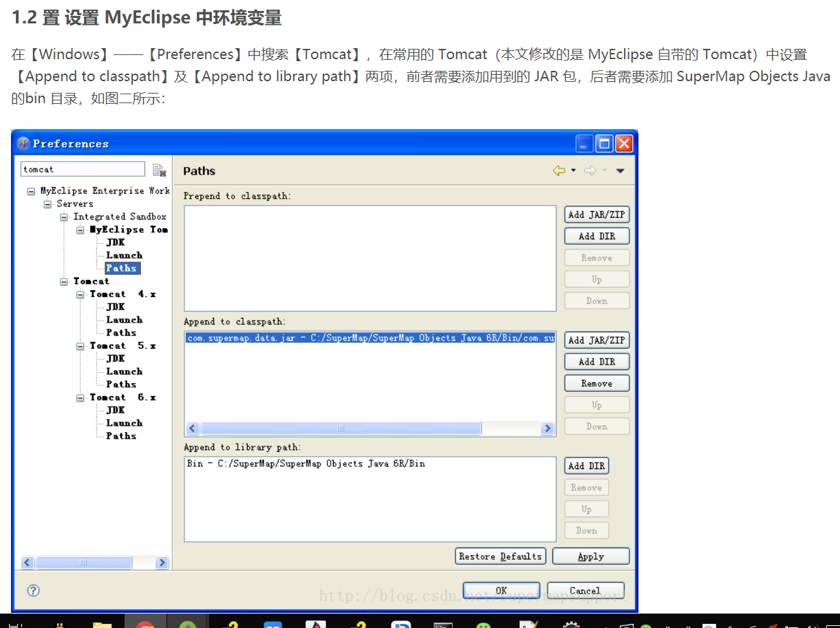Viewport: 840px width, 628px height.
Task: Go back using the yellow back arrow
Action: click(x=559, y=171)
